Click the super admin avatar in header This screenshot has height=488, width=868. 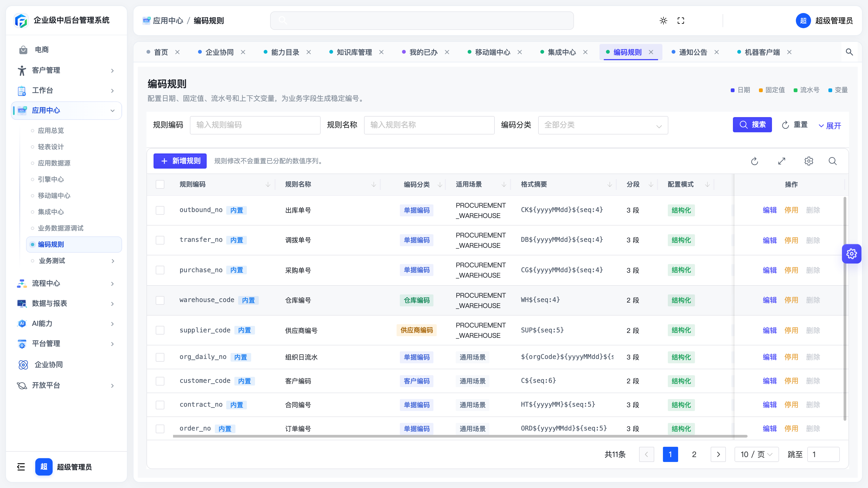click(x=803, y=21)
